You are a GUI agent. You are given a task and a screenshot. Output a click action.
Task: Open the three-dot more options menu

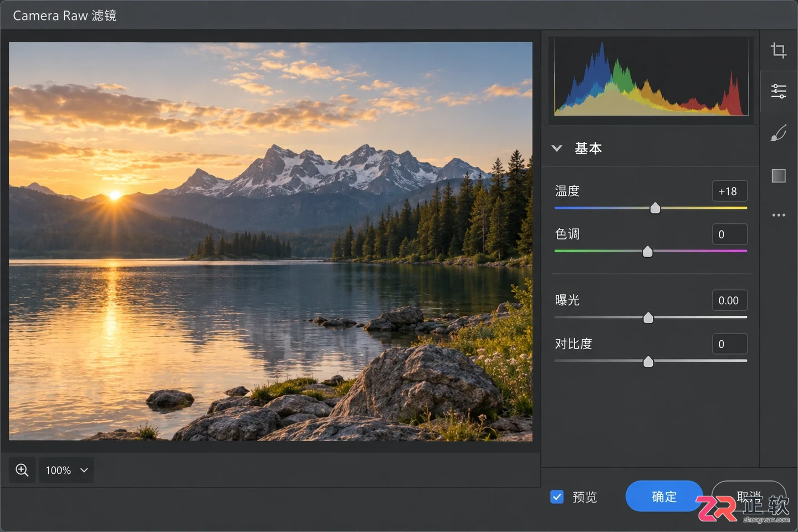tap(779, 215)
